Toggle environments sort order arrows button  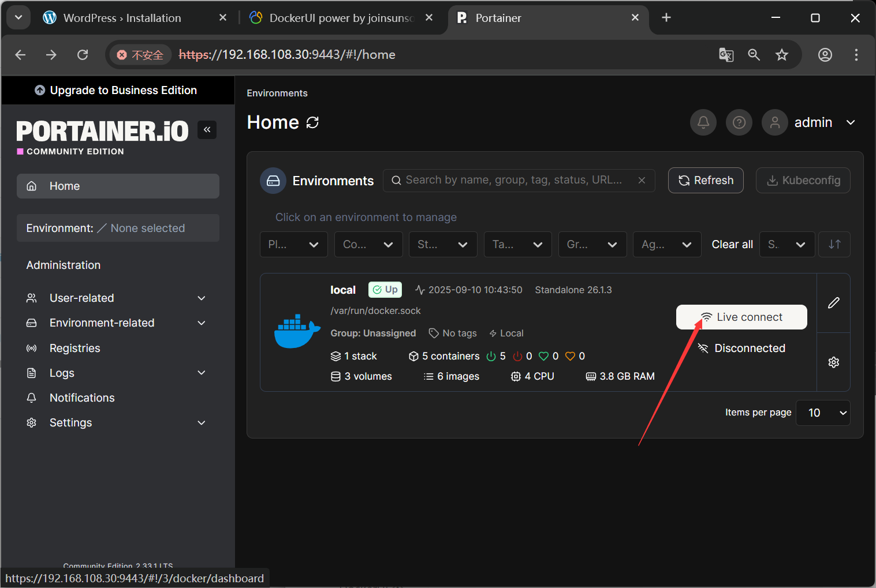coord(834,244)
